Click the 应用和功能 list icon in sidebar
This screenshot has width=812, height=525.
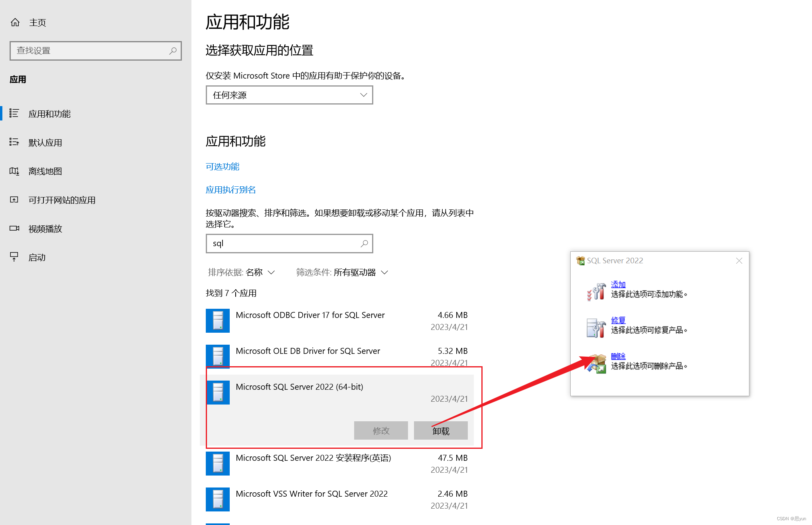[14, 113]
